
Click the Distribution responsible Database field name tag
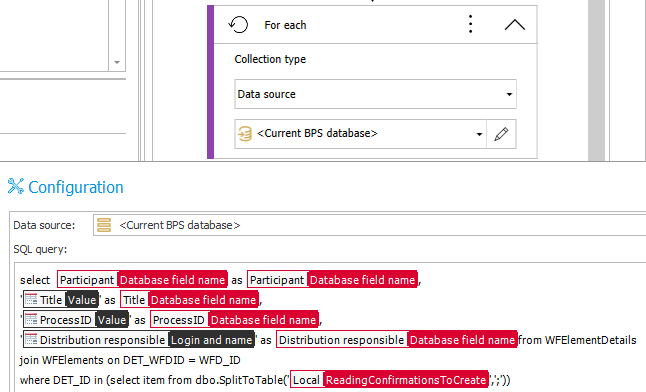[396, 340]
